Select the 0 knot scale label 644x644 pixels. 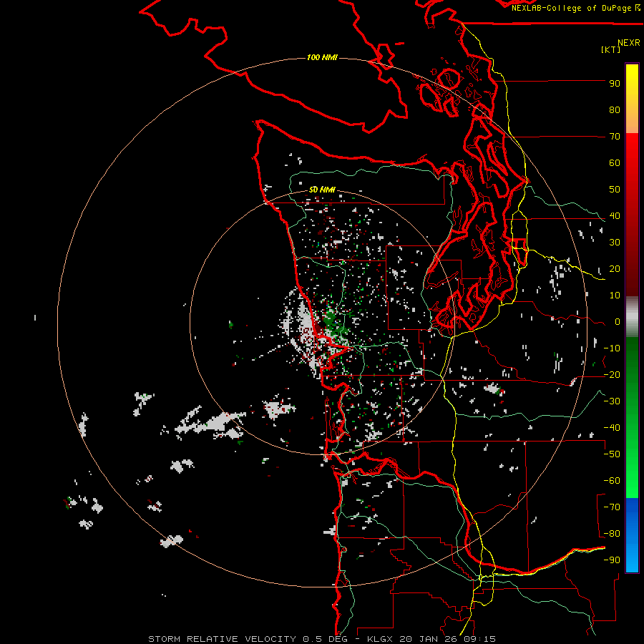tap(618, 322)
